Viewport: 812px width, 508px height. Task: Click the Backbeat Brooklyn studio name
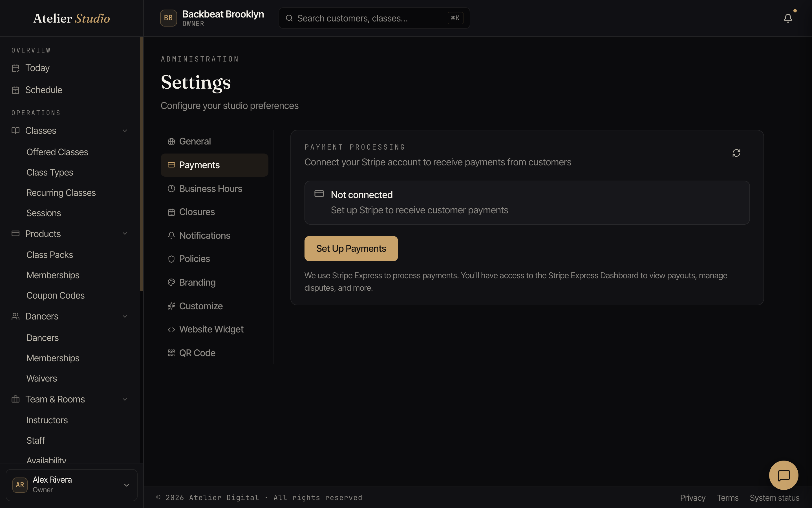223,14
